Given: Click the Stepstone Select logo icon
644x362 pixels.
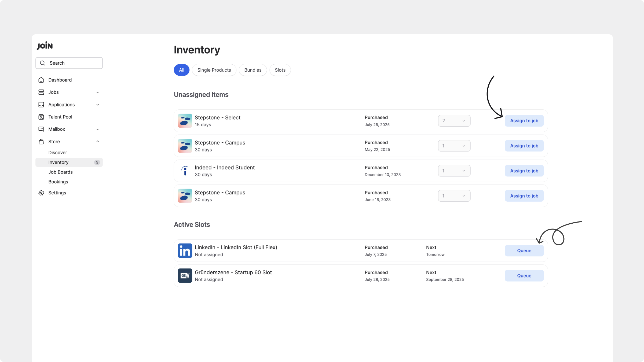Looking at the screenshot, I should point(185,121).
